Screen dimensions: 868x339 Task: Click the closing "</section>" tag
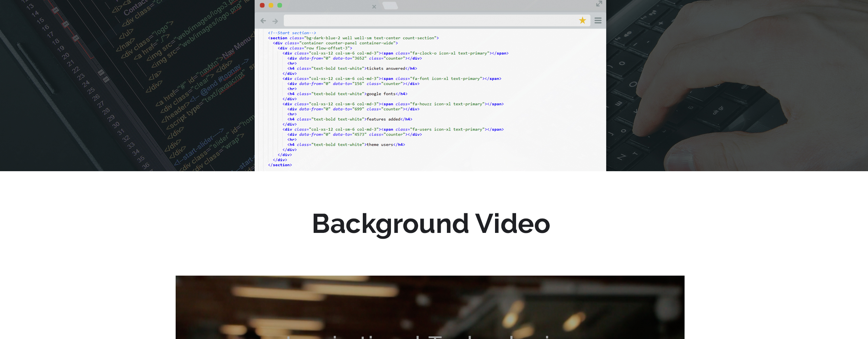coord(280,165)
